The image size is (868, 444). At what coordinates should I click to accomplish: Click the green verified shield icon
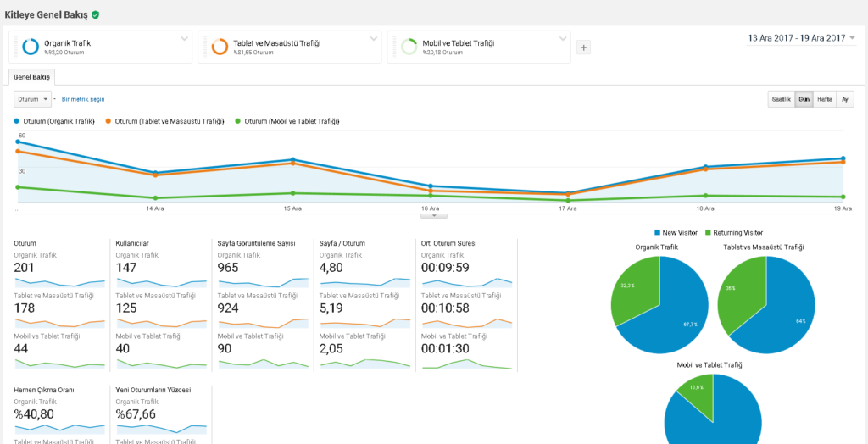(x=96, y=15)
